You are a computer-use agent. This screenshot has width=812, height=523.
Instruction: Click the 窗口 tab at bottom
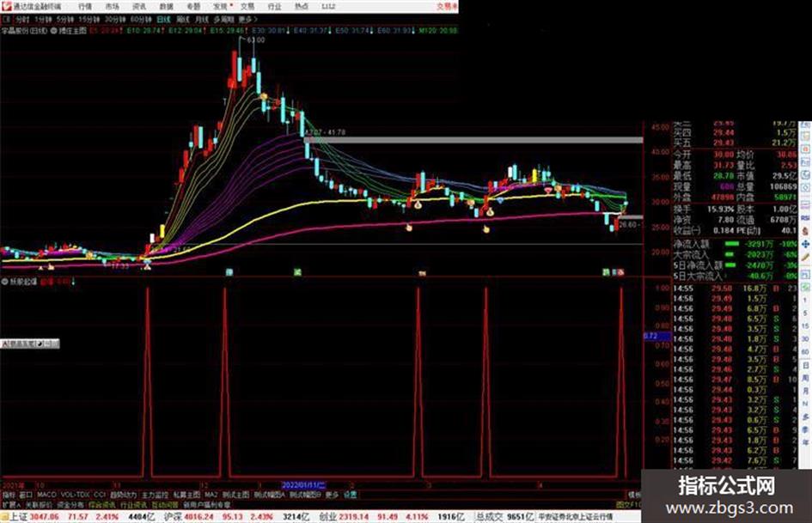(x=26, y=495)
